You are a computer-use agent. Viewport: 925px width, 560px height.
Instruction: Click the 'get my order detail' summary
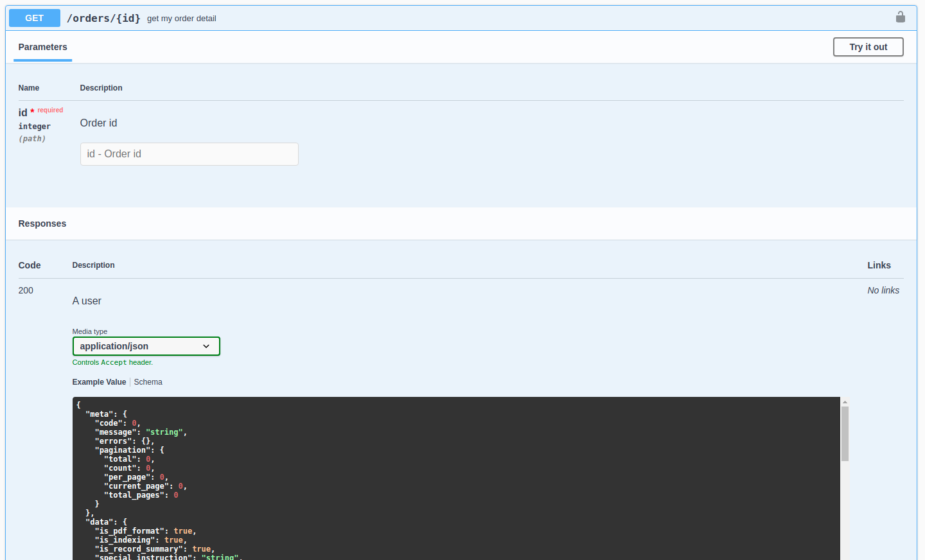point(182,19)
